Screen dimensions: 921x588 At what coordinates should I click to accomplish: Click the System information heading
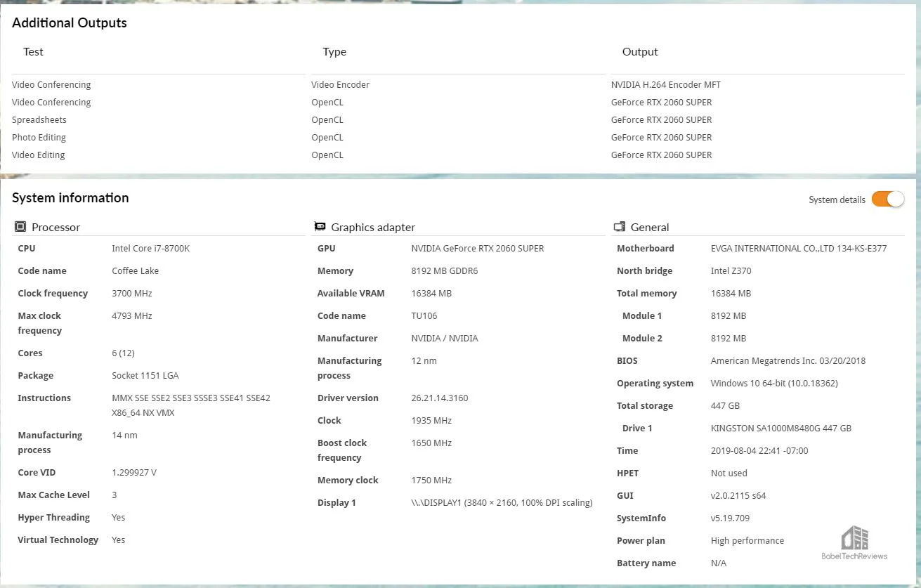point(70,197)
